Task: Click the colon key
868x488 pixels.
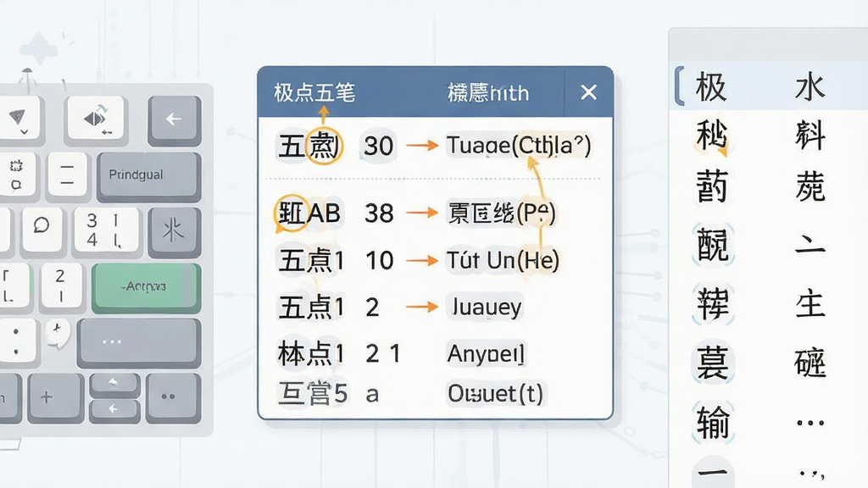Action: [17, 341]
